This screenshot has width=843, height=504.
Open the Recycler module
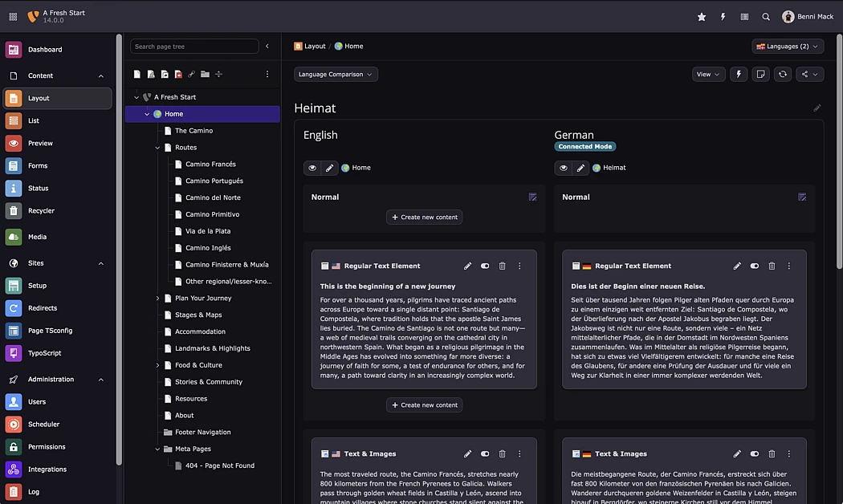pyautogui.click(x=41, y=211)
